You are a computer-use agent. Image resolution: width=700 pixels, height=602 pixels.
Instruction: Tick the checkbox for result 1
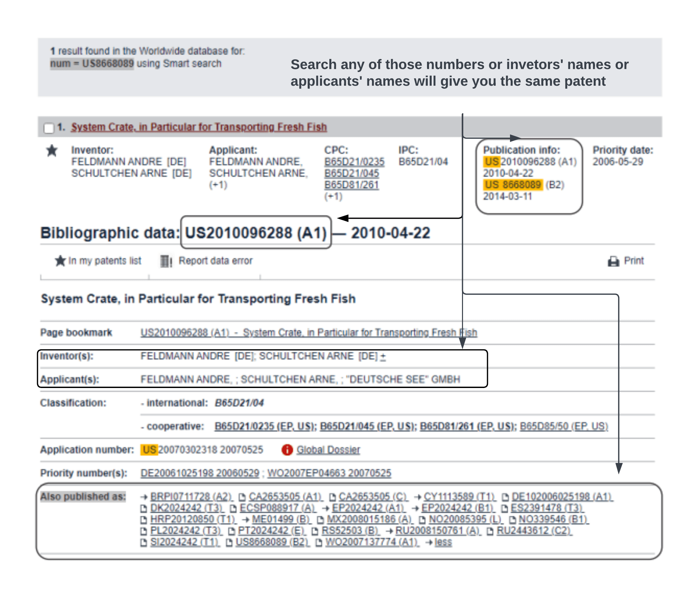(x=49, y=128)
